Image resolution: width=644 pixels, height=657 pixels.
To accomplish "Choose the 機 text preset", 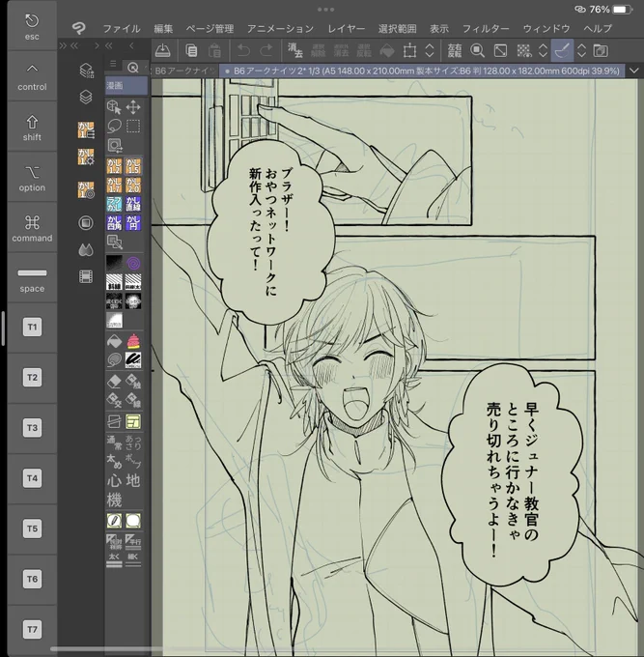I will (114, 500).
